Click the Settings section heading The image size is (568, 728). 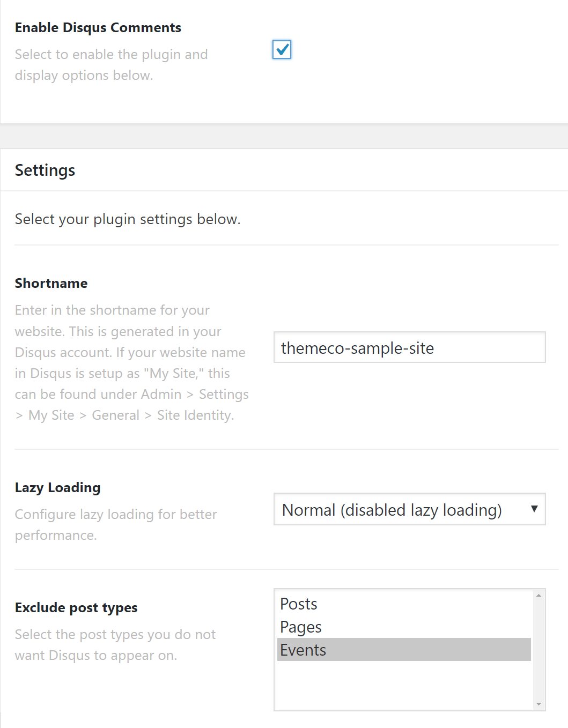pos(45,170)
